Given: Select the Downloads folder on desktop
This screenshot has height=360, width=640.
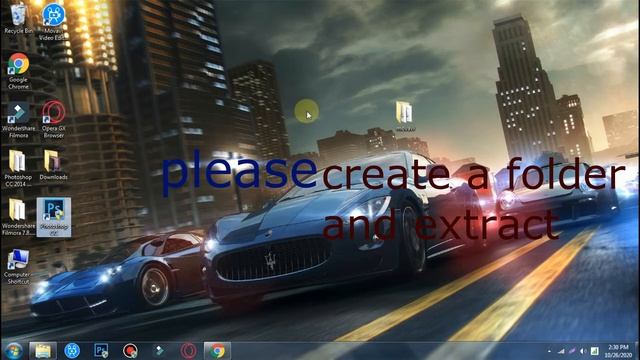Looking at the screenshot, I should click(x=53, y=165).
